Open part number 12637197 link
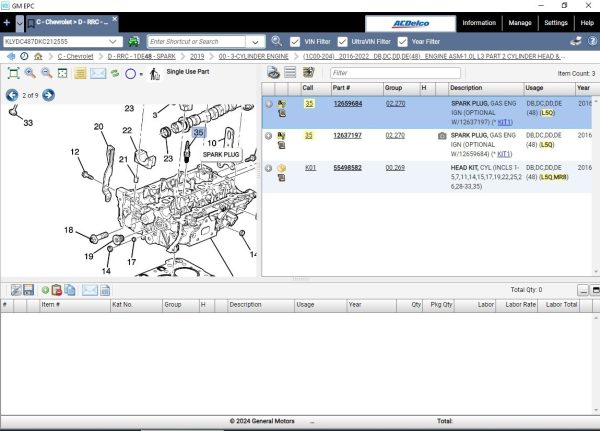 tap(347, 135)
